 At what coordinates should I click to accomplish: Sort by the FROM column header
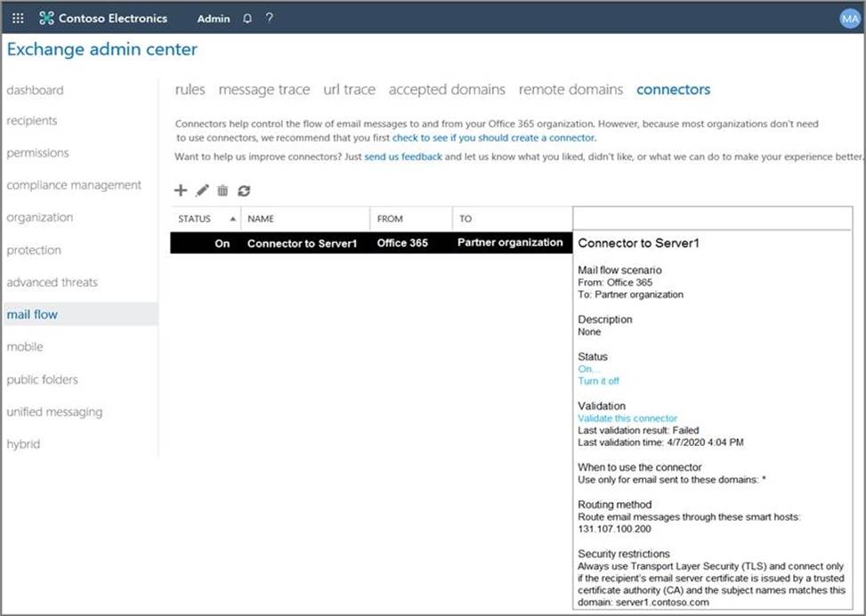point(390,218)
